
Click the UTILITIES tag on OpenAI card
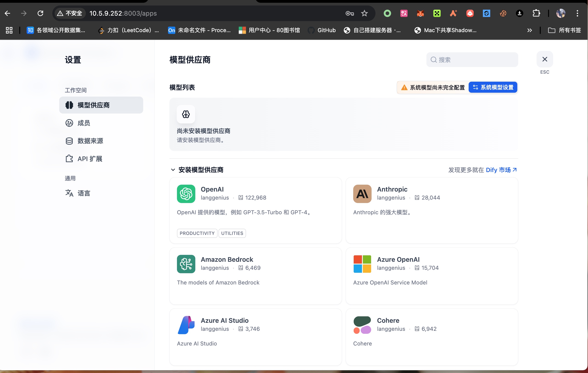232,233
